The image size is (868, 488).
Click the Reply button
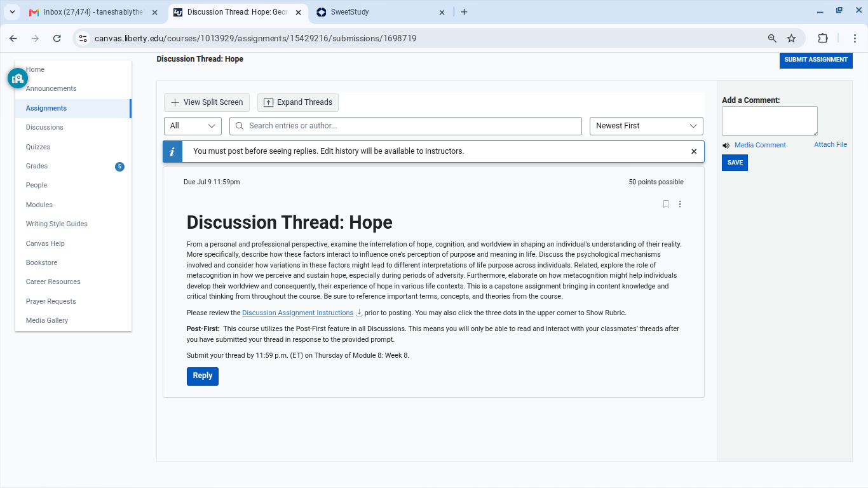[x=203, y=376]
